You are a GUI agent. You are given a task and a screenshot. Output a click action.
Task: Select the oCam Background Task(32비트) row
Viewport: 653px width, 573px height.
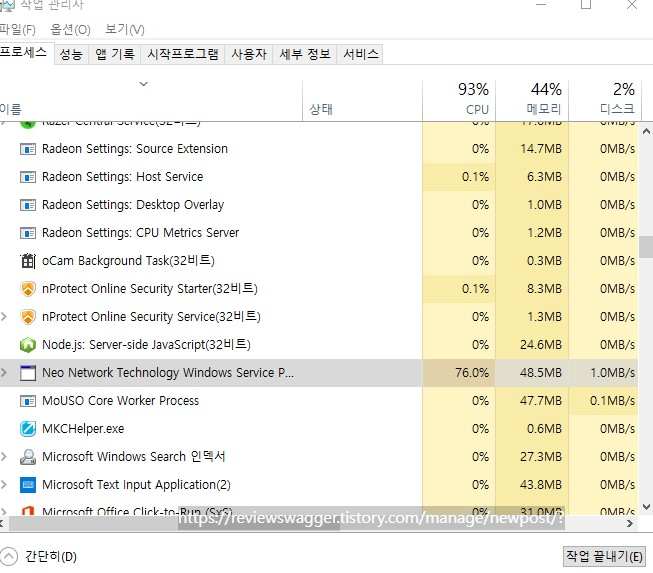(x=319, y=261)
